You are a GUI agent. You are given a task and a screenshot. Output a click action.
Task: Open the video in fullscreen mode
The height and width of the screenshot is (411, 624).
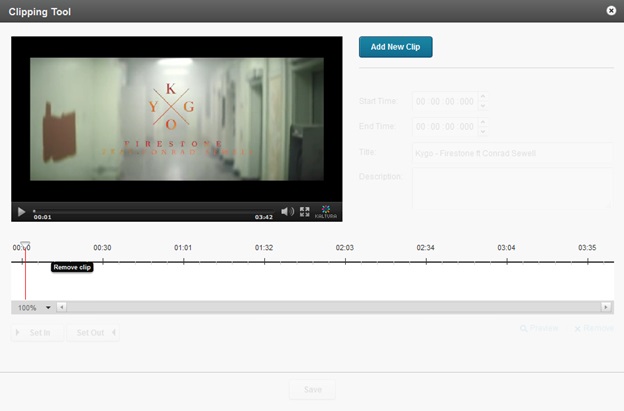pos(304,211)
